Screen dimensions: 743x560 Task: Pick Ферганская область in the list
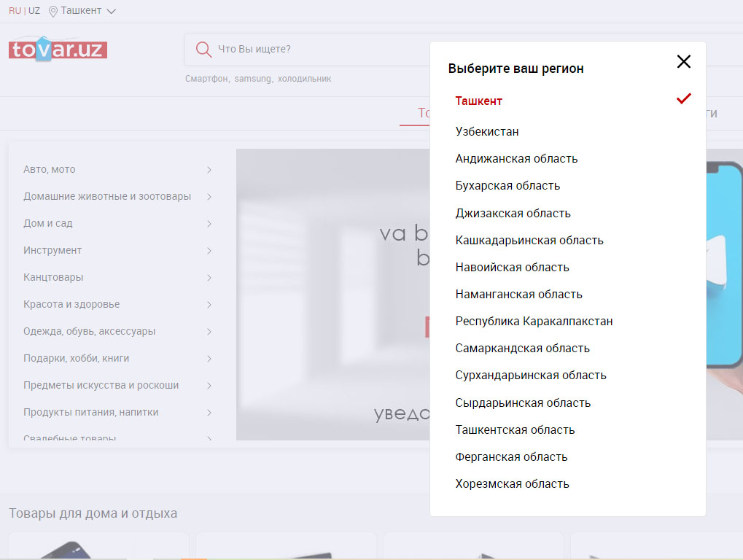tap(511, 457)
